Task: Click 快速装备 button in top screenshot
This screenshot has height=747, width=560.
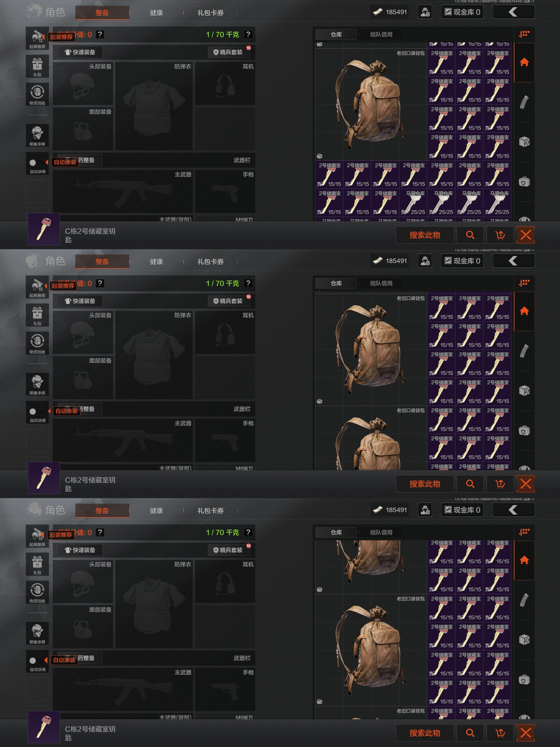Action: [x=80, y=52]
